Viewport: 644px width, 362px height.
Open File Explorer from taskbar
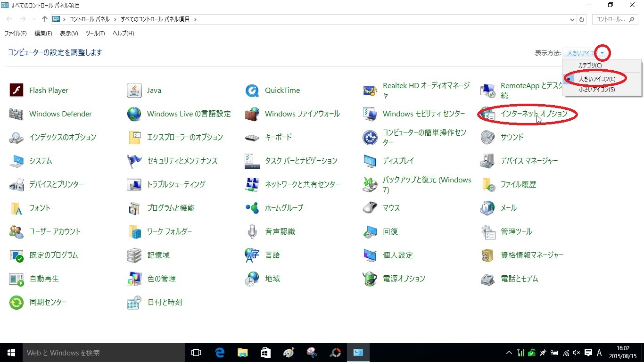[243, 353]
